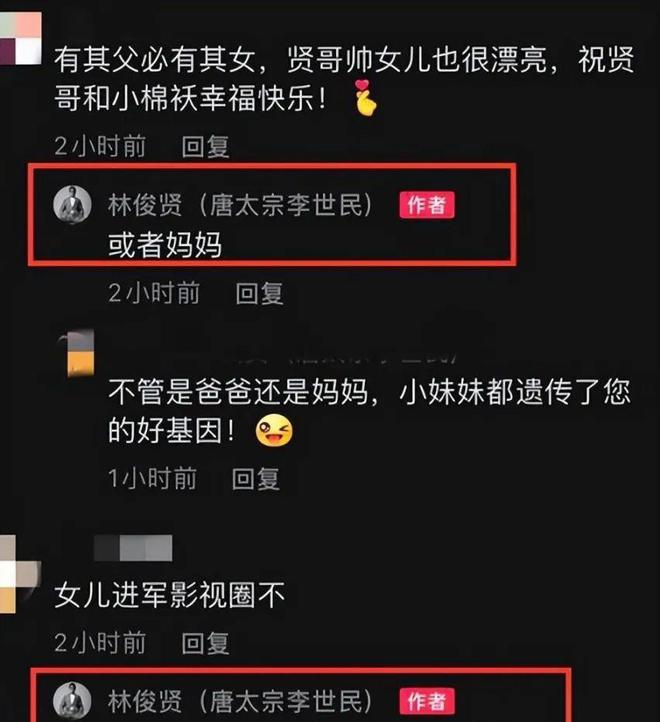Viewport: 660px width, 722px height.
Task: Open the blurred username above 女儿进军影视圈不
Action: [133, 548]
